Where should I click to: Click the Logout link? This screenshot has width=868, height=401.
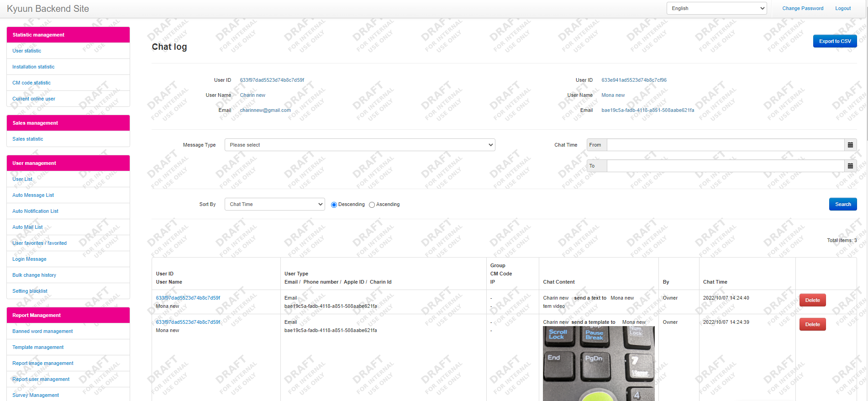842,8
